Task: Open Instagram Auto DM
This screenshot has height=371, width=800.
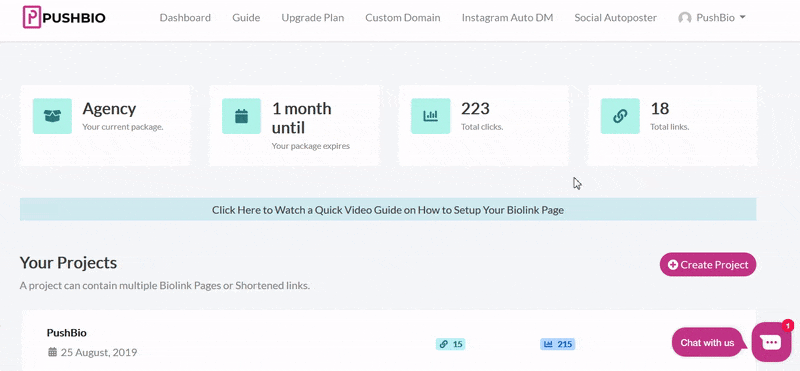Action: [x=507, y=18]
